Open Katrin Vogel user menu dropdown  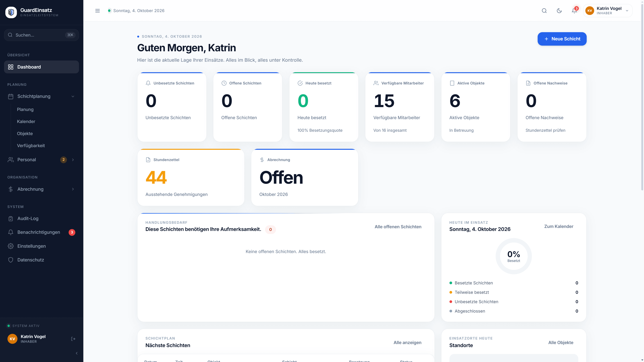(x=608, y=11)
